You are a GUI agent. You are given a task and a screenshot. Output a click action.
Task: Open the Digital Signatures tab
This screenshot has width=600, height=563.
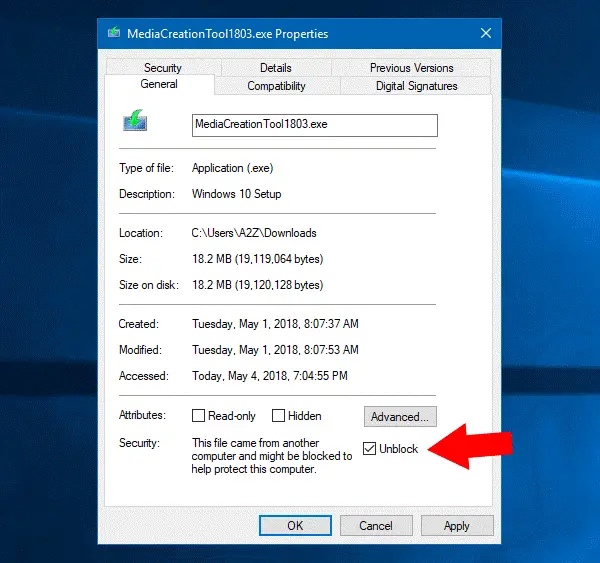416,86
